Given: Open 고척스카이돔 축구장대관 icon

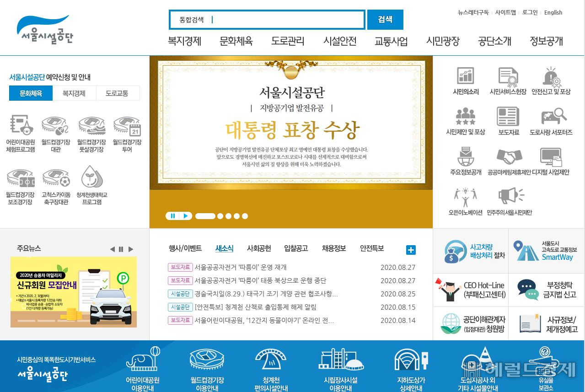Looking at the screenshot, I should coord(55,178).
